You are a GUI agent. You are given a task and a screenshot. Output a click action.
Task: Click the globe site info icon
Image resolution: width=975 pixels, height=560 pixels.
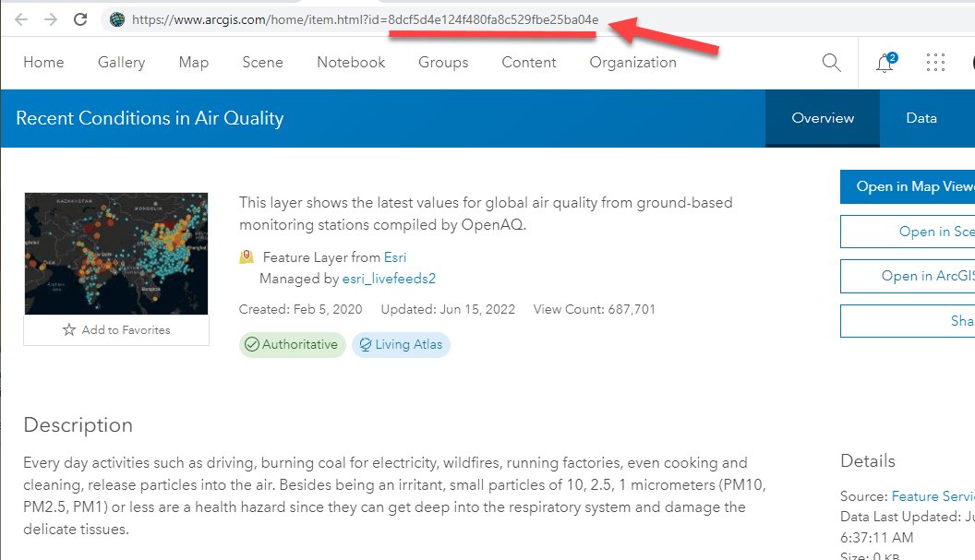[117, 19]
